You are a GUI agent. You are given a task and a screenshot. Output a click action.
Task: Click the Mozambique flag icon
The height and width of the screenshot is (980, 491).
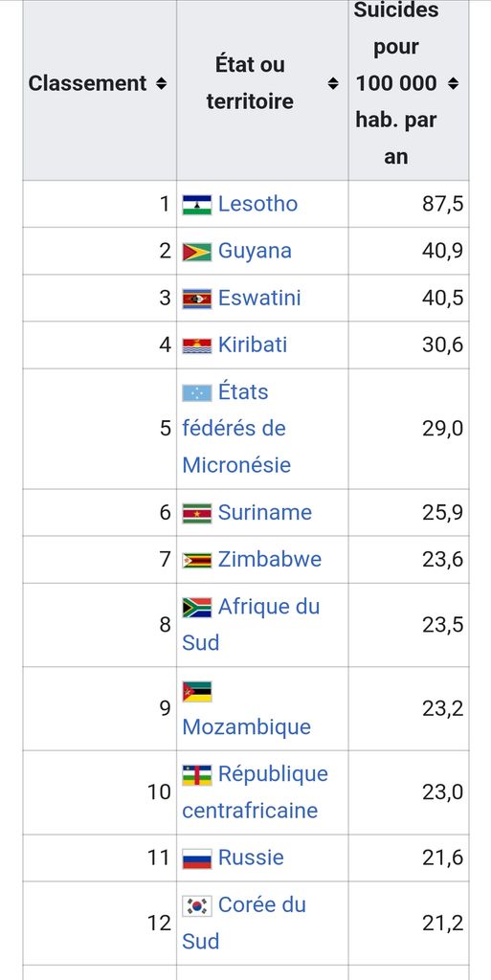197,692
